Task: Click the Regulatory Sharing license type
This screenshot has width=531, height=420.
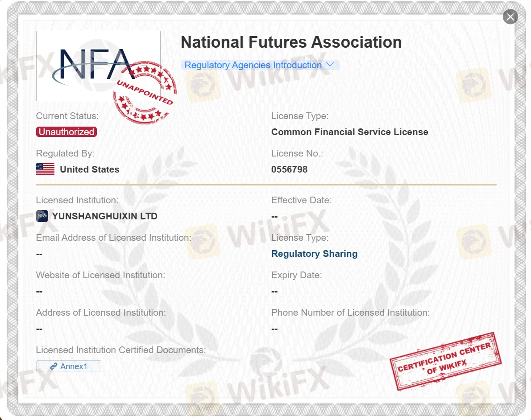Action: point(314,253)
